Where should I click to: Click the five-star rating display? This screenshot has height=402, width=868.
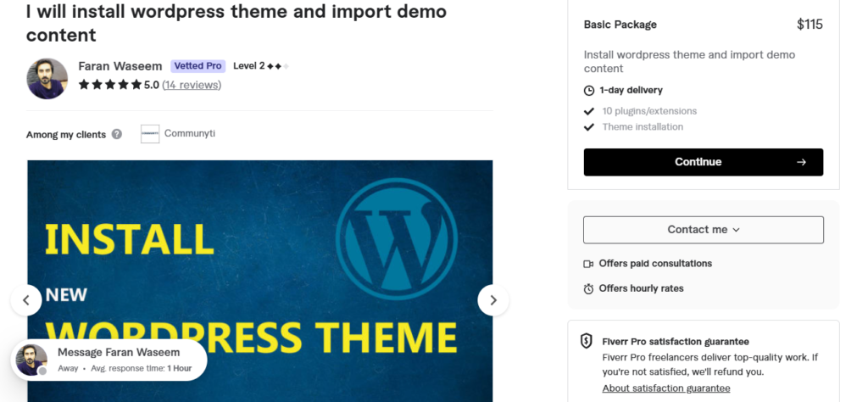pyautogui.click(x=110, y=85)
